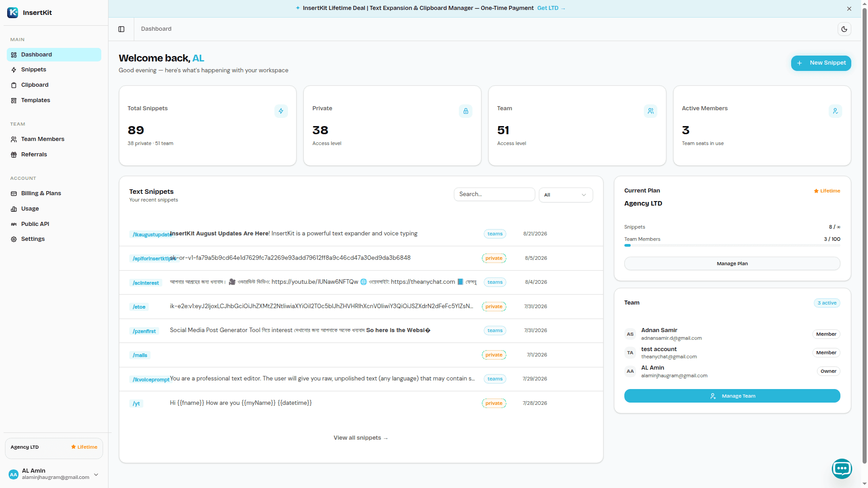This screenshot has width=868, height=488.
Task: Click View all snippets link
Action: (361, 438)
